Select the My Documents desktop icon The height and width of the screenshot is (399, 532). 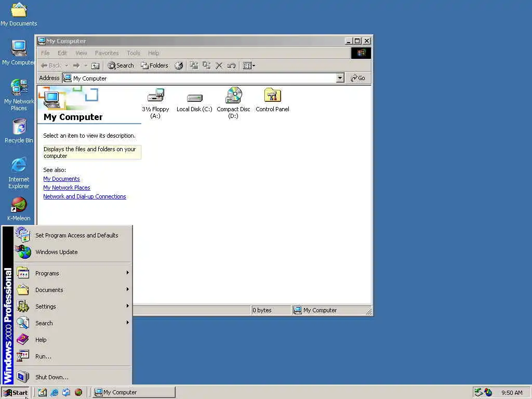(19, 14)
